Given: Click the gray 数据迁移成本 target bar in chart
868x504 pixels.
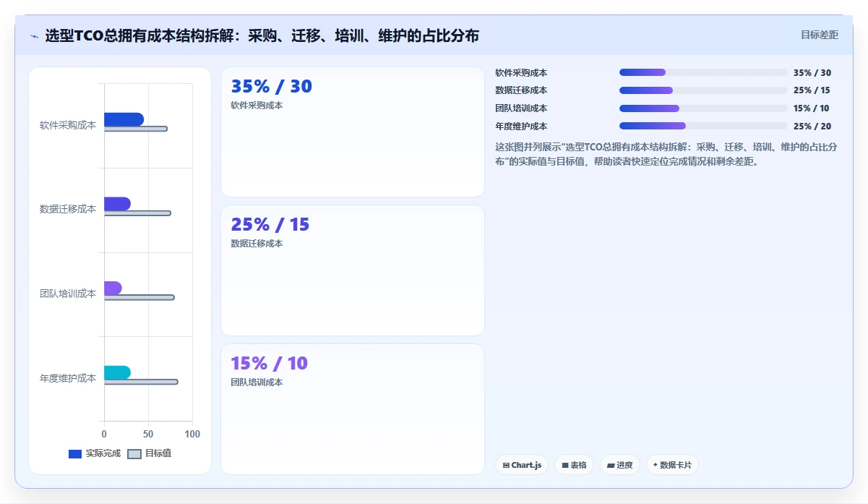Looking at the screenshot, I should [x=137, y=213].
